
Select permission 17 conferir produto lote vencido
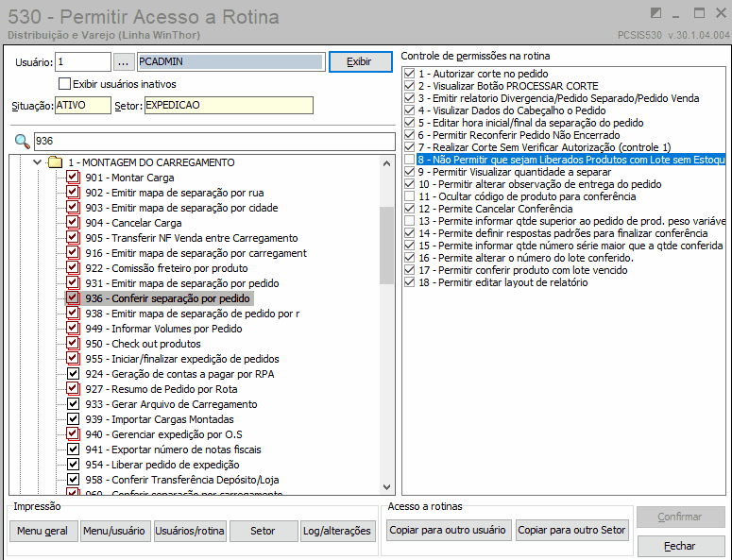click(x=523, y=270)
